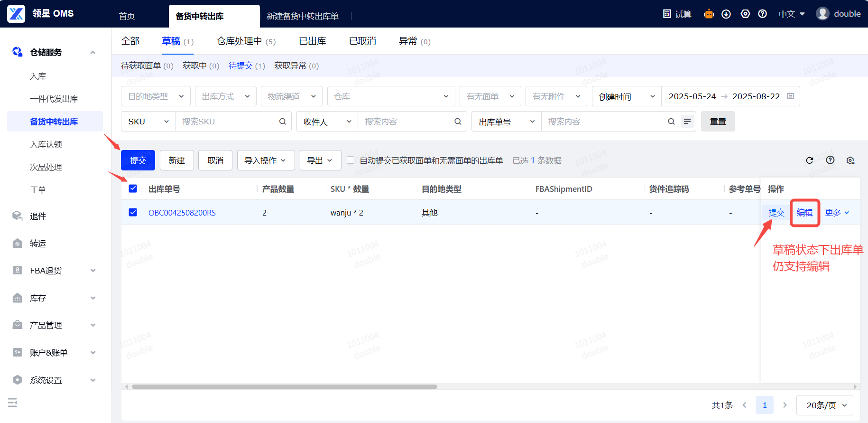Deselect row OBC0042508200RS checkbox
Viewport: 868px width, 423px height.
click(133, 213)
